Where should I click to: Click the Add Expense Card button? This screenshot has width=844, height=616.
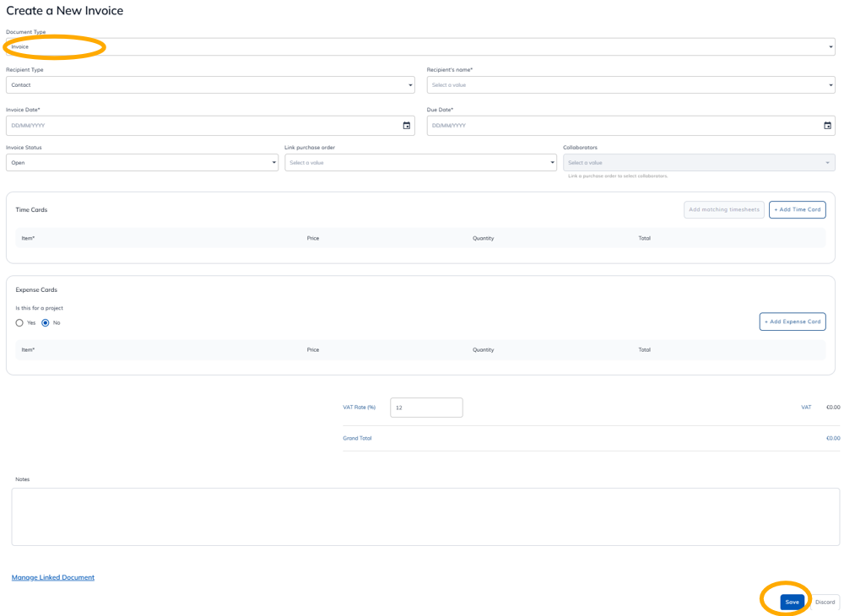[793, 322]
